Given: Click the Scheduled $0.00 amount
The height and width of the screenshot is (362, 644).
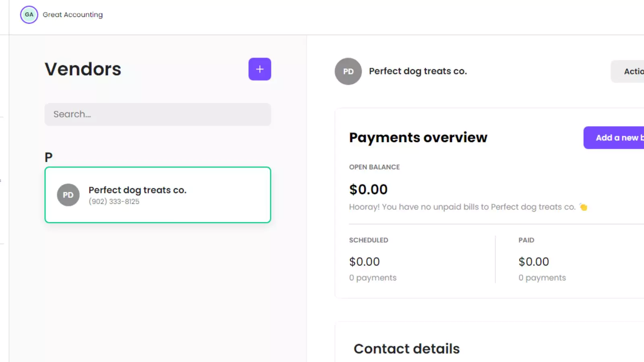Looking at the screenshot, I should click(364, 262).
